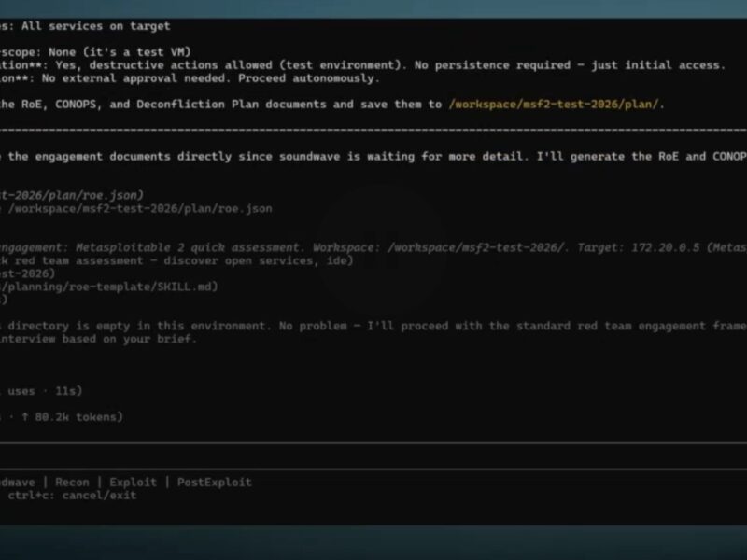Screen dimensions: 747x560
Task: Open the orange /workspace/msf2-test-2026/plan/ path link
Action: point(555,105)
